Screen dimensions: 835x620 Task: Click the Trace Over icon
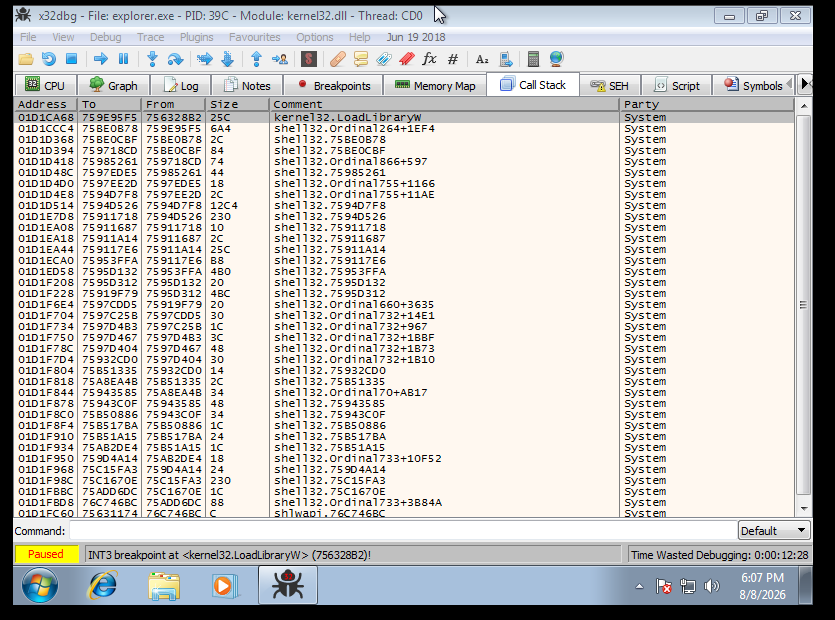(228, 59)
